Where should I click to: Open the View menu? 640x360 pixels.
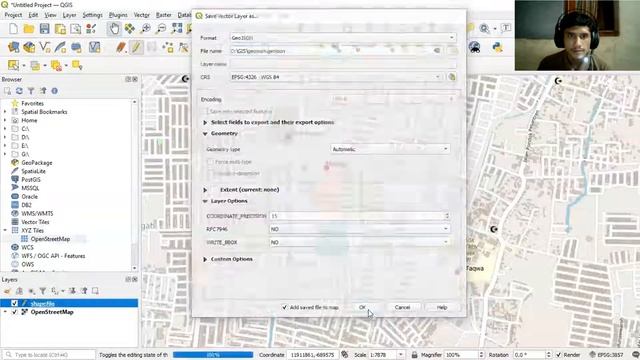50,15
